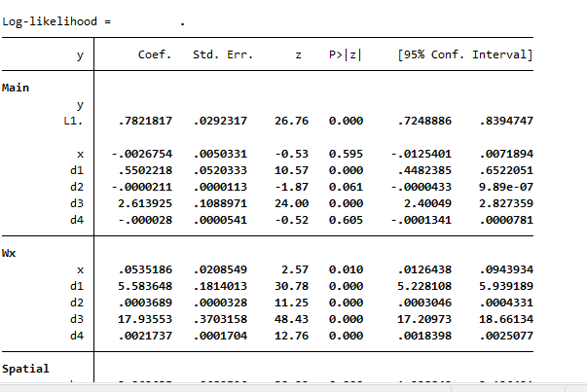Click the standard error .0292317

click(221, 121)
